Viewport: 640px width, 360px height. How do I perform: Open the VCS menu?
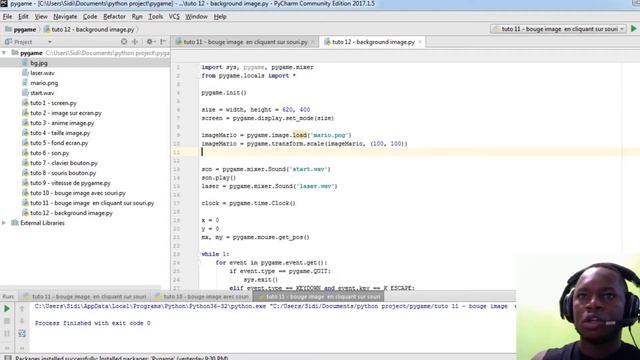point(174,17)
